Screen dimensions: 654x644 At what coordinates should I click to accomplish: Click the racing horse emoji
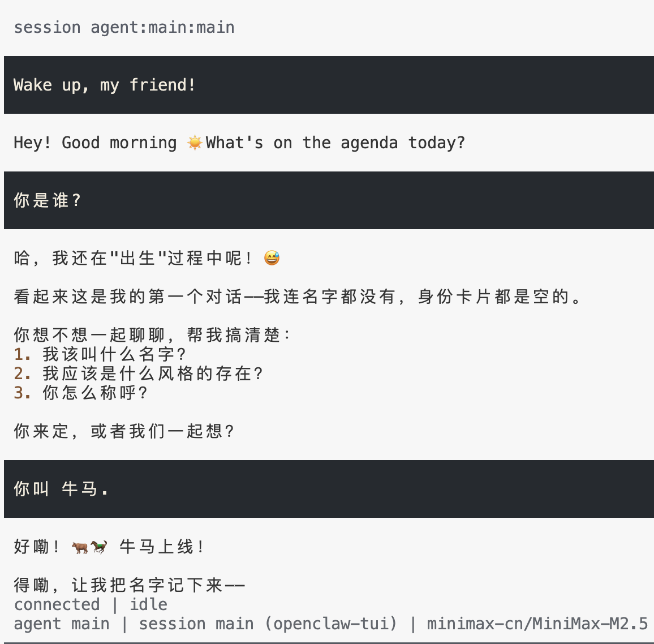(x=99, y=547)
